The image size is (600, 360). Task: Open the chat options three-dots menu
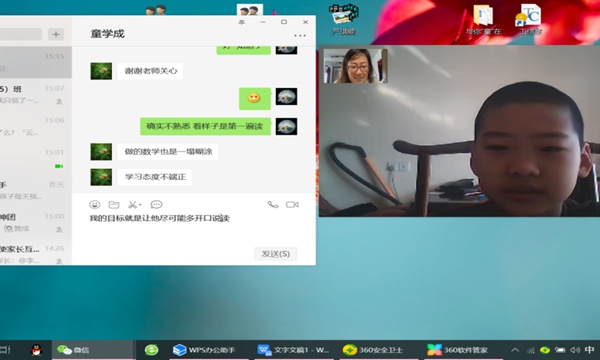click(300, 36)
